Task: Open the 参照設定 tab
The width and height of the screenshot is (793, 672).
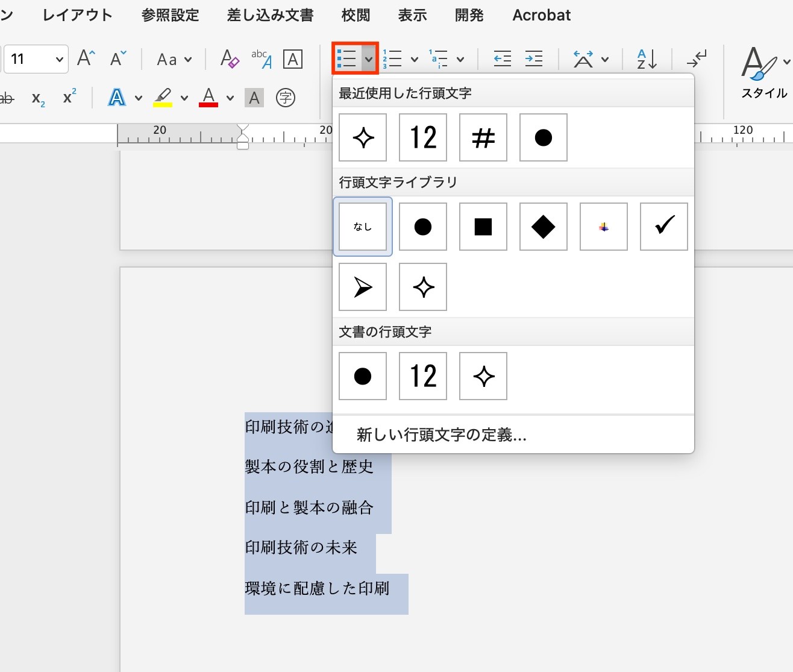Action: tap(171, 15)
